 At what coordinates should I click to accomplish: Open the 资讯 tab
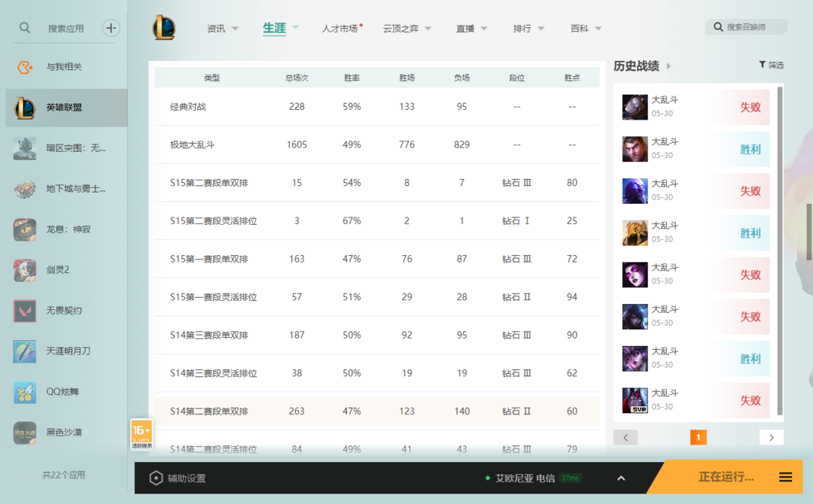click(216, 29)
